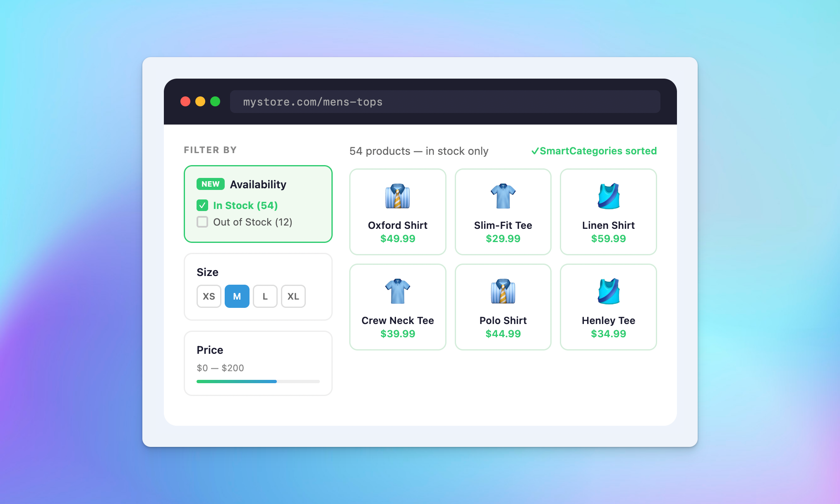Image resolution: width=840 pixels, height=504 pixels.
Task: Uncheck the In Stock checkbox
Action: pyautogui.click(x=202, y=205)
